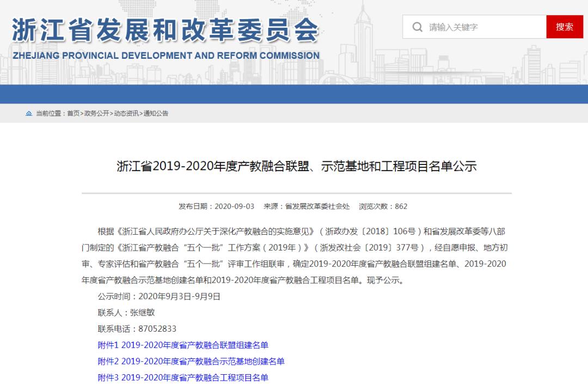
Task: Focus the 请输入关键字 keyword input field
Action: tap(474, 27)
